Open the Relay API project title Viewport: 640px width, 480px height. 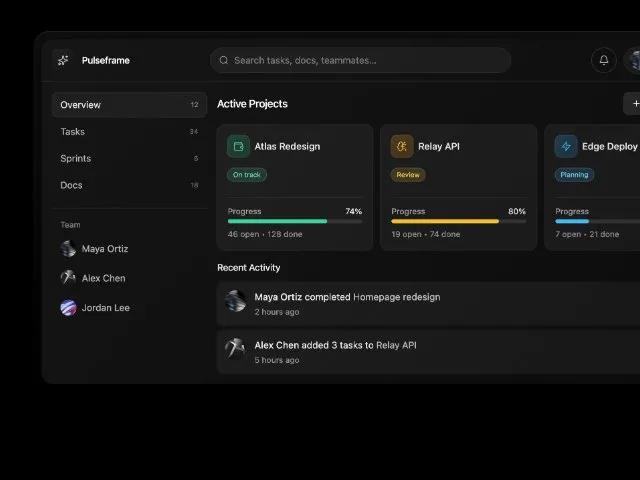(439, 147)
